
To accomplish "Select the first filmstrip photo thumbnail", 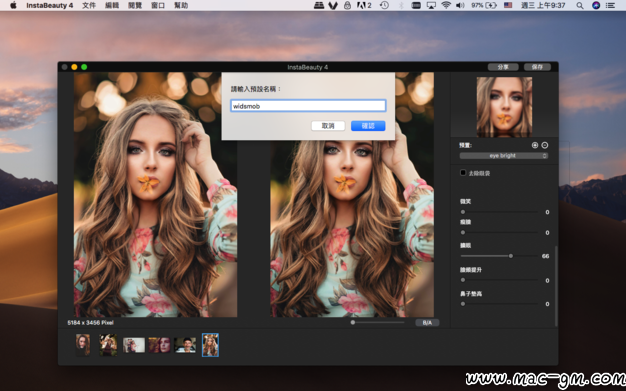I will pyautogui.click(x=83, y=345).
